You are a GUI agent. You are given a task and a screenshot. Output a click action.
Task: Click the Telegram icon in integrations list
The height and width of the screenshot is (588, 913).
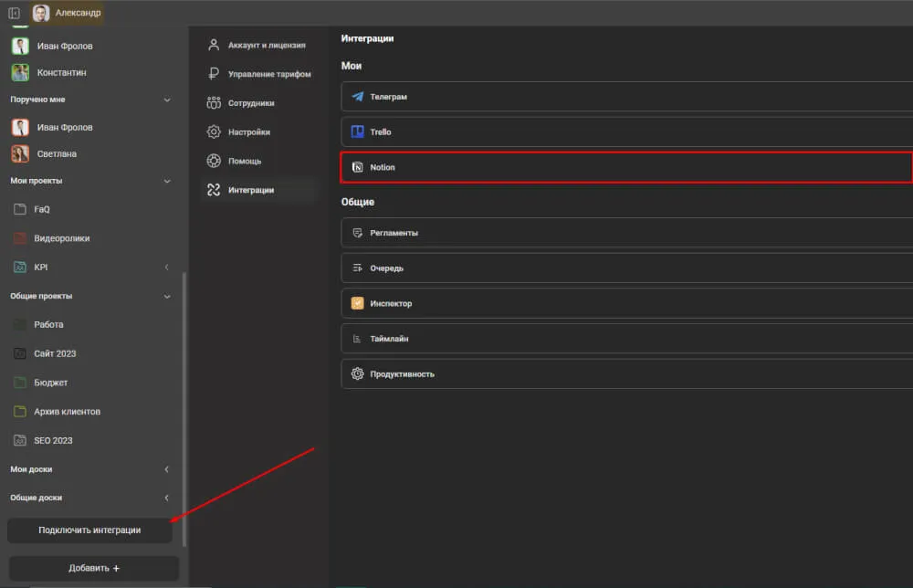[358, 97]
